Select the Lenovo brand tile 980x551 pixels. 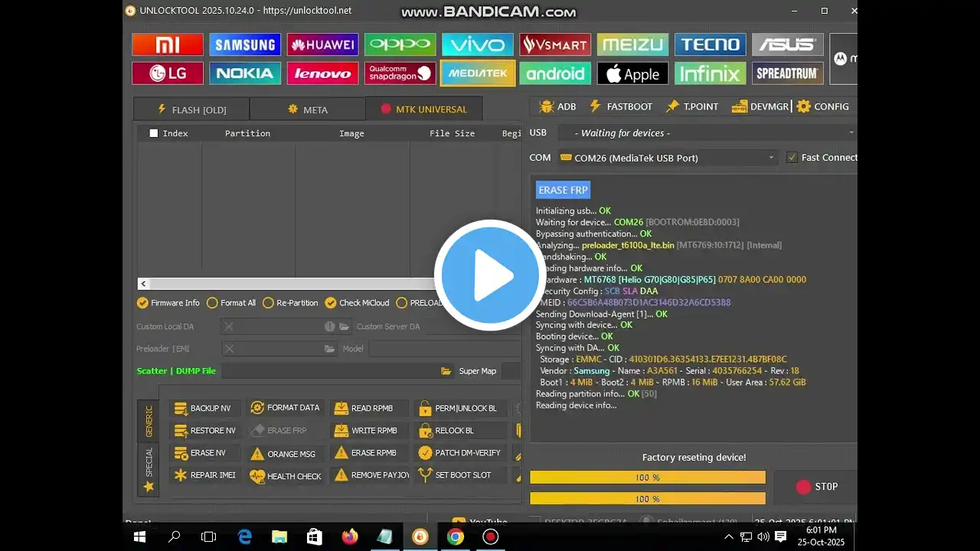click(322, 73)
